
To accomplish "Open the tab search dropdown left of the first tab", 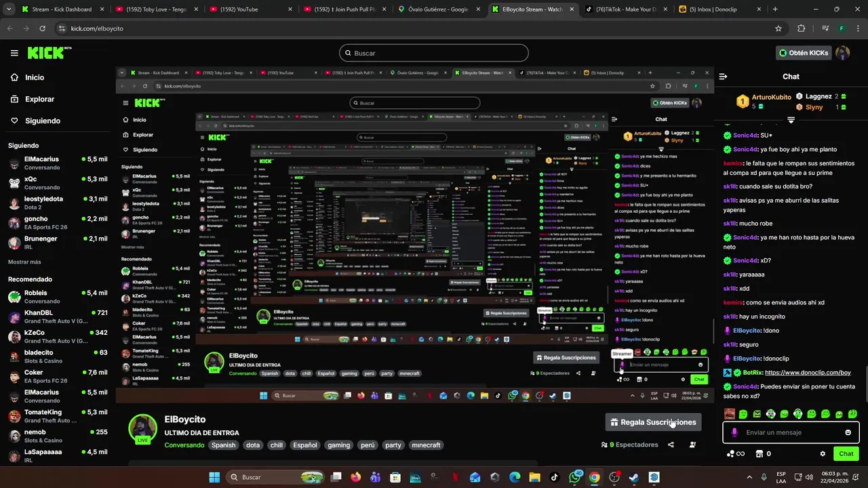I will coord(8,9).
